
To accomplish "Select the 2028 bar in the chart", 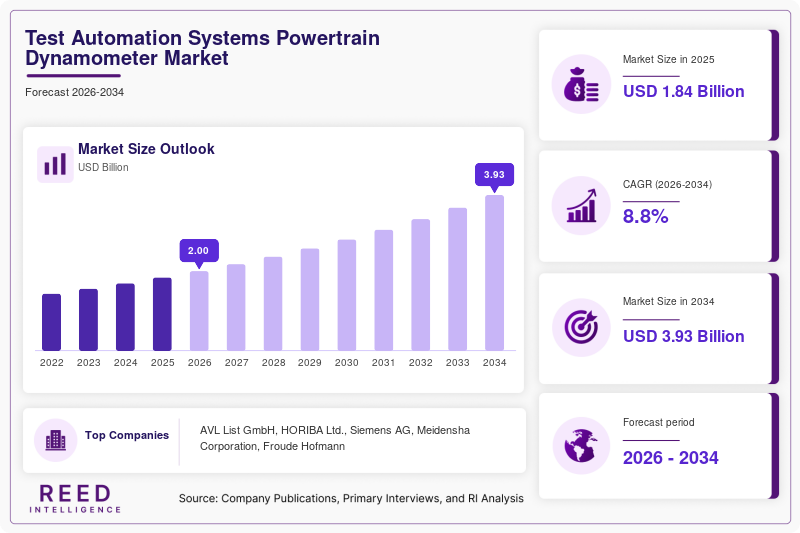I will pyautogui.click(x=273, y=304).
